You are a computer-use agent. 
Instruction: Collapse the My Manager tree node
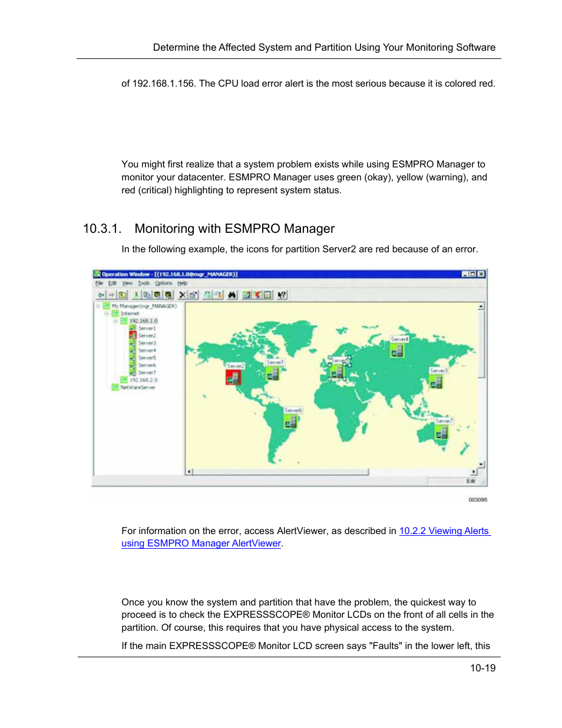pos(98,306)
